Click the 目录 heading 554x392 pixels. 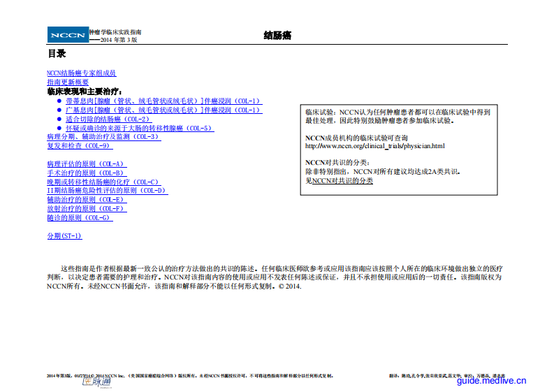coord(57,54)
